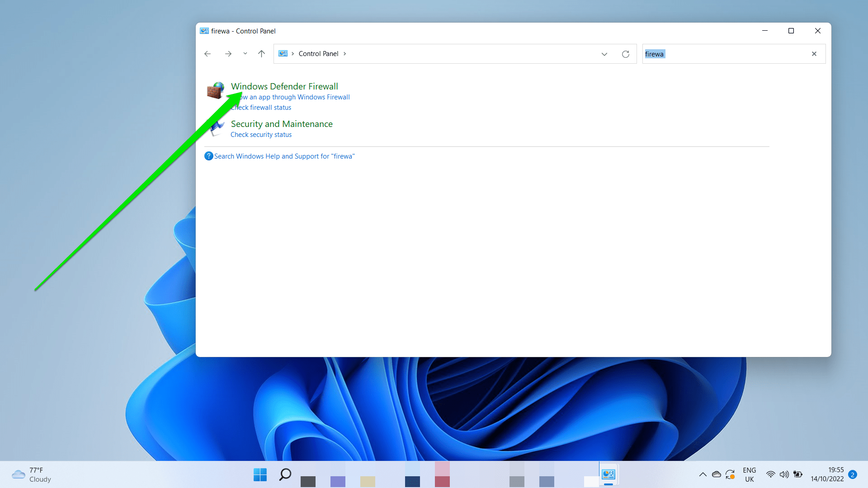Click the Security and Maintenance flag icon
Screen dimensions: 868x488
point(216,128)
